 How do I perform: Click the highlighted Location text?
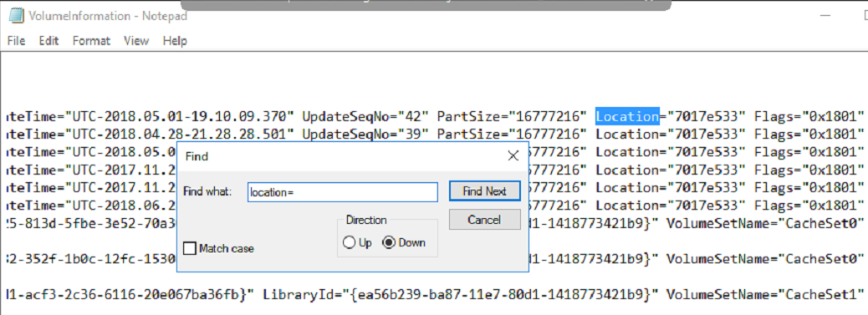click(x=627, y=116)
